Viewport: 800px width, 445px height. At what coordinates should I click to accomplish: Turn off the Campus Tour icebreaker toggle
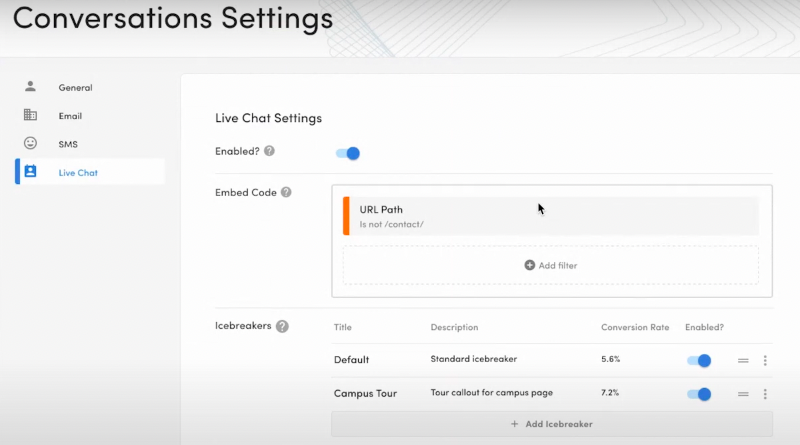pyautogui.click(x=699, y=394)
